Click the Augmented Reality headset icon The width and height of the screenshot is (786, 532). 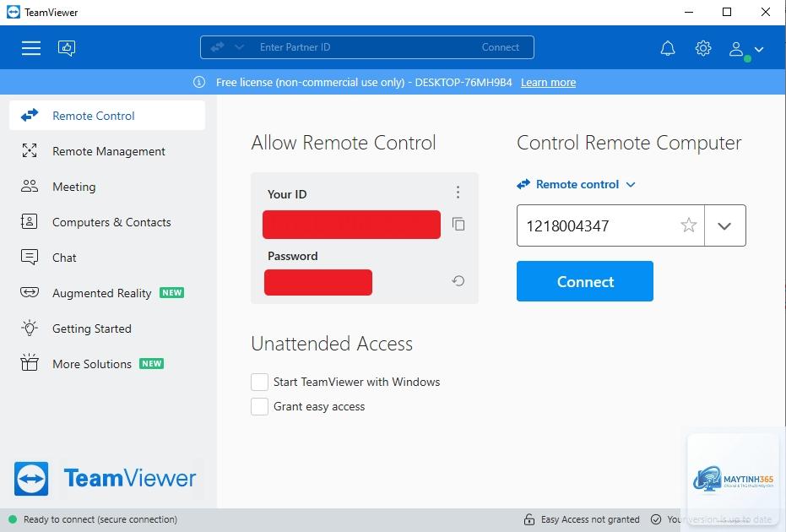pyautogui.click(x=30, y=292)
